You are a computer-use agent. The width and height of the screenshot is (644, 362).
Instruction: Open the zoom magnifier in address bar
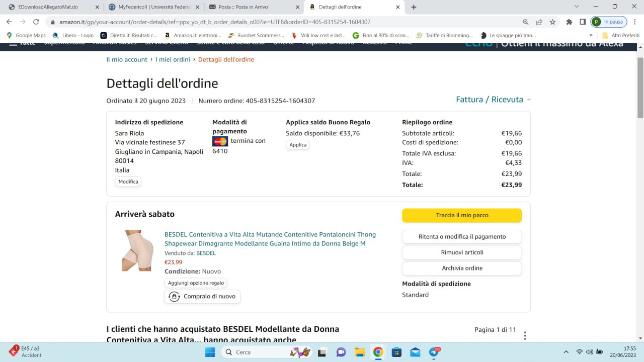(x=526, y=22)
